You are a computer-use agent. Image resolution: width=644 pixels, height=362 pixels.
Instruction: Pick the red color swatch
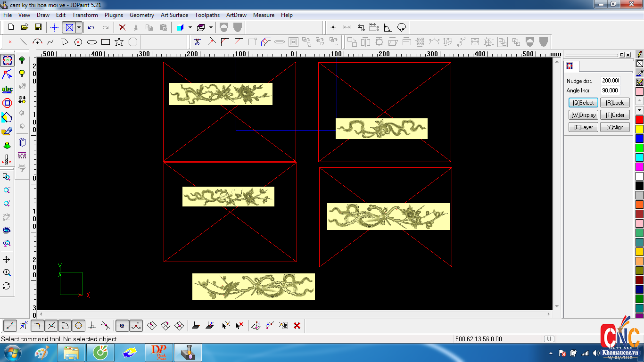pos(639,120)
